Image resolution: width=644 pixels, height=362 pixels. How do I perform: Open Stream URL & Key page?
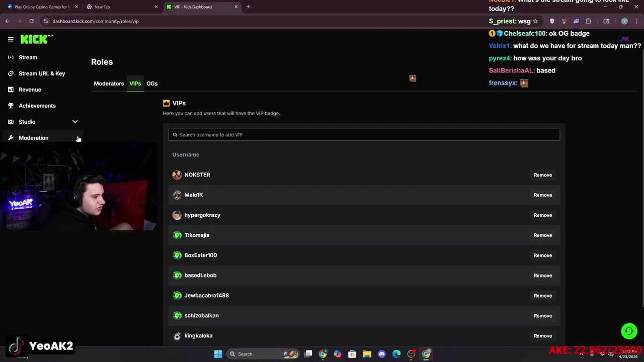click(42, 73)
